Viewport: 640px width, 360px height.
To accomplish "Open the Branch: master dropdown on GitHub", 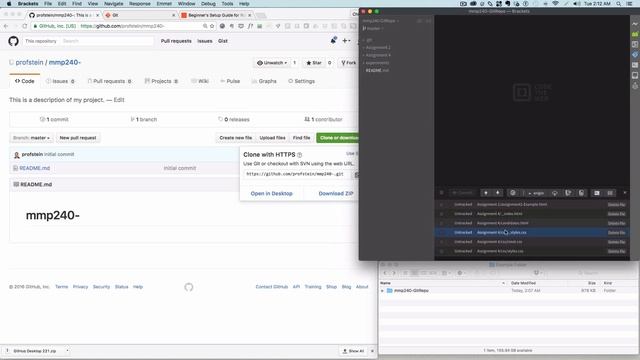I will [x=31, y=138].
